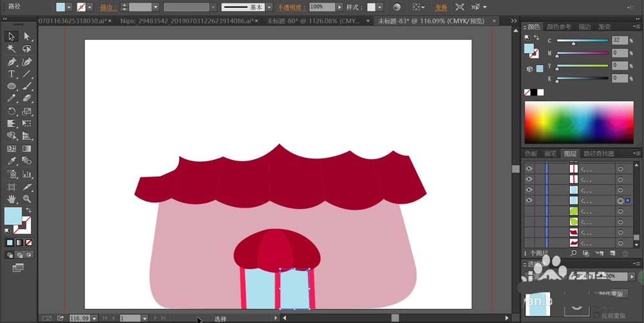Switch to the 色板 tab
The image size is (644, 323).
coord(531,153)
